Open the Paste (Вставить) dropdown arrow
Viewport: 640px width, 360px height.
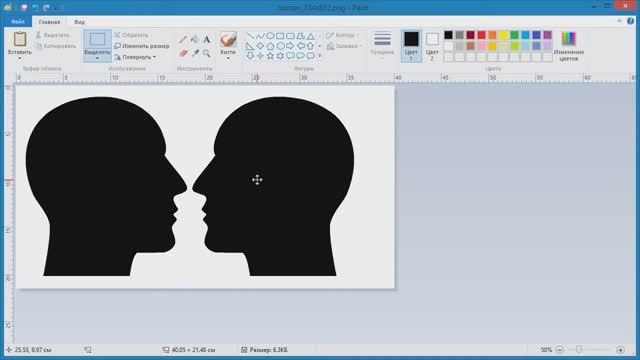pos(20,58)
